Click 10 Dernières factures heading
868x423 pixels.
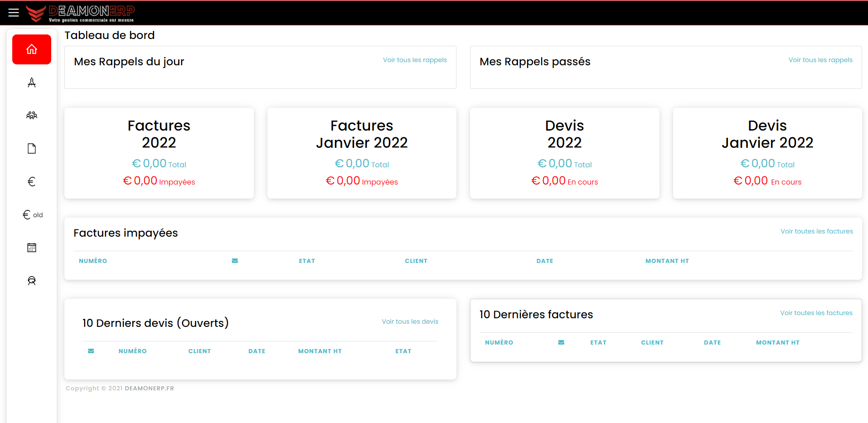(536, 315)
